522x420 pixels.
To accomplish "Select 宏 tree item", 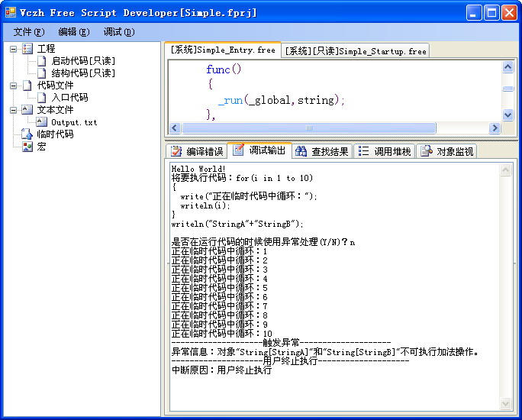I will [x=41, y=146].
